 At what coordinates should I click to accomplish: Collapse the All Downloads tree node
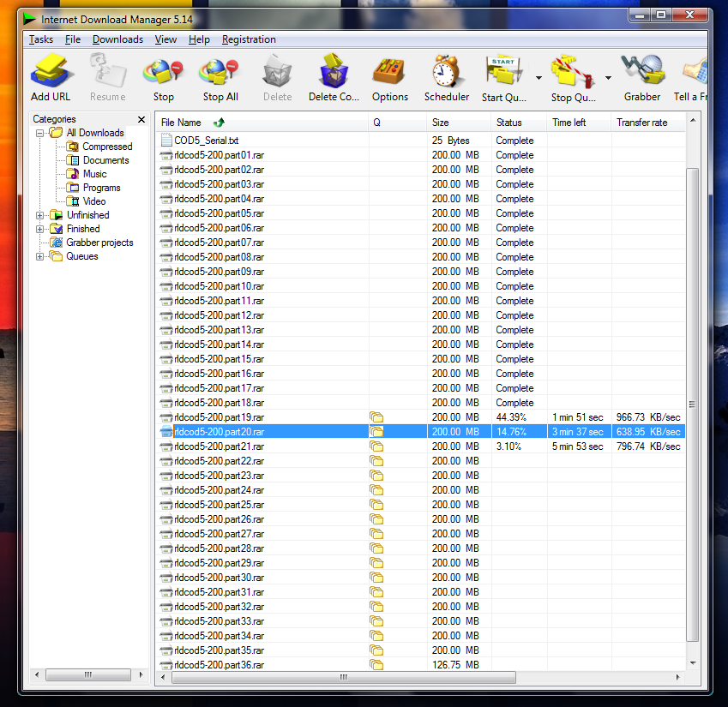pyautogui.click(x=40, y=133)
